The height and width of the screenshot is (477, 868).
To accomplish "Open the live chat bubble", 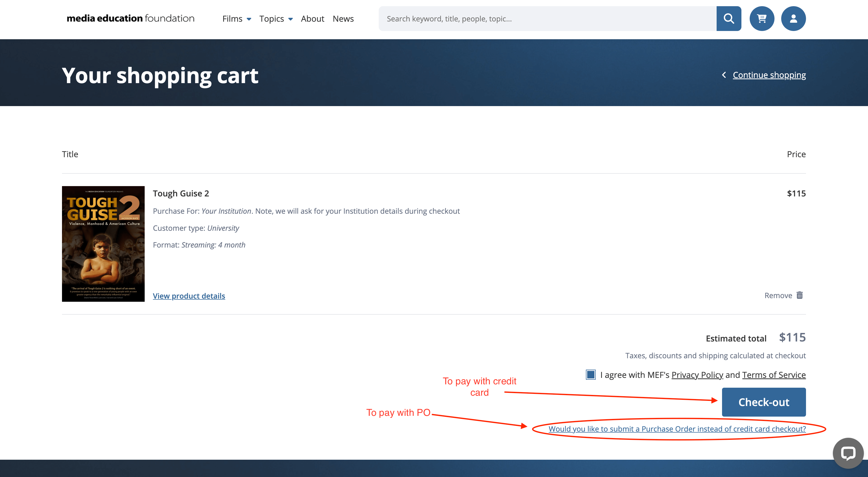I will click(848, 453).
